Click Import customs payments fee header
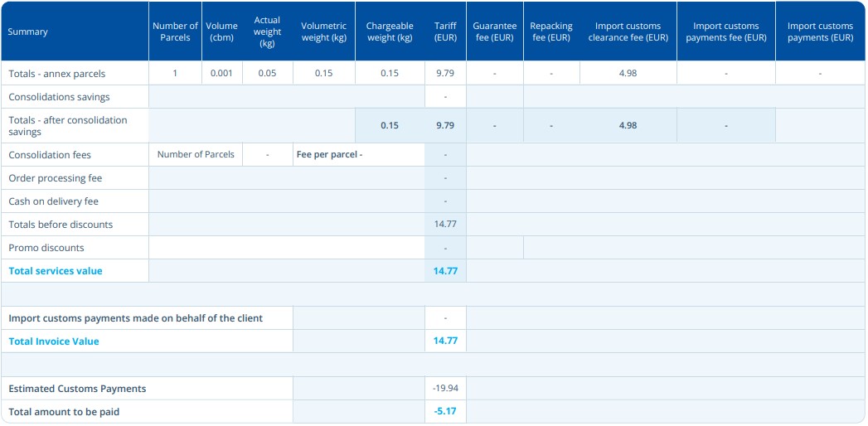This screenshot has height=426, width=868. point(725,32)
